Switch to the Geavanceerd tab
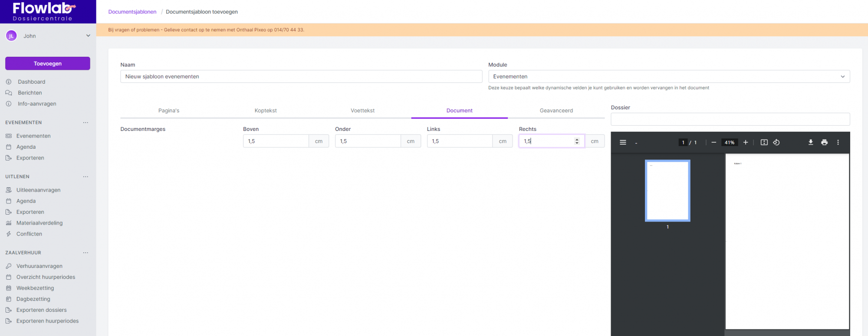The width and height of the screenshot is (868, 336). (556, 111)
